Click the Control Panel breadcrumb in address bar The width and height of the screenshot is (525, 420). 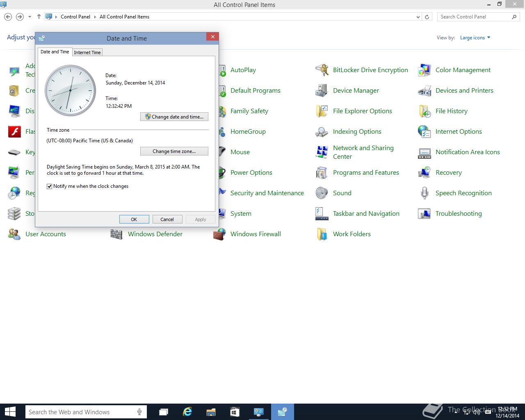coord(75,17)
